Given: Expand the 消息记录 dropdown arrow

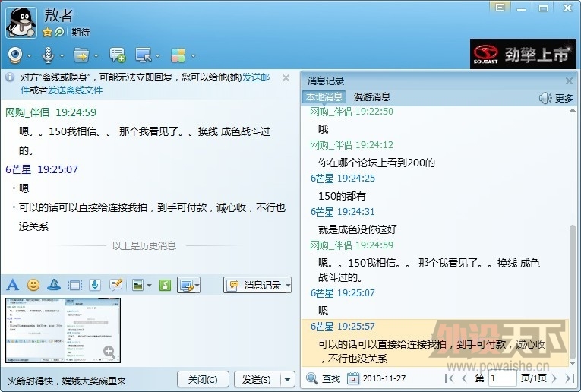Looking at the screenshot, I should click(x=288, y=286).
